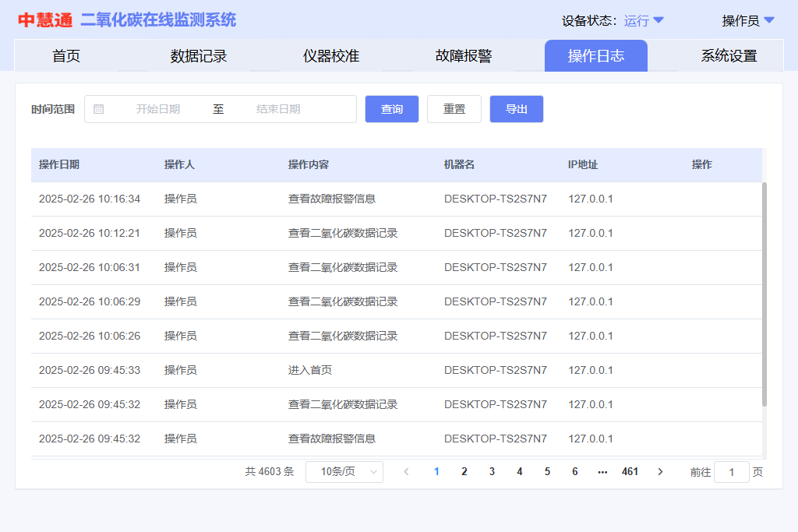This screenshot has width=798, height=532.
Task: Go to next page using right arrow
Action: (660, 471)
